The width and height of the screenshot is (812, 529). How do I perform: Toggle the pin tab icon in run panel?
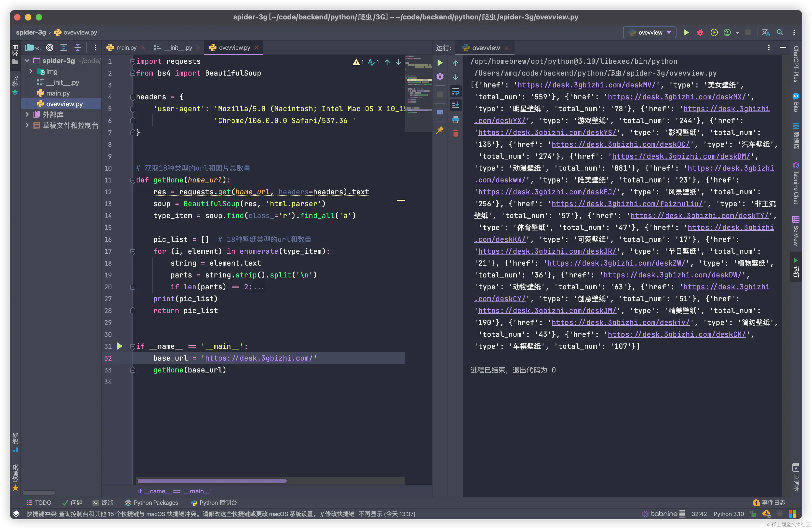click(x=440, y=130)
